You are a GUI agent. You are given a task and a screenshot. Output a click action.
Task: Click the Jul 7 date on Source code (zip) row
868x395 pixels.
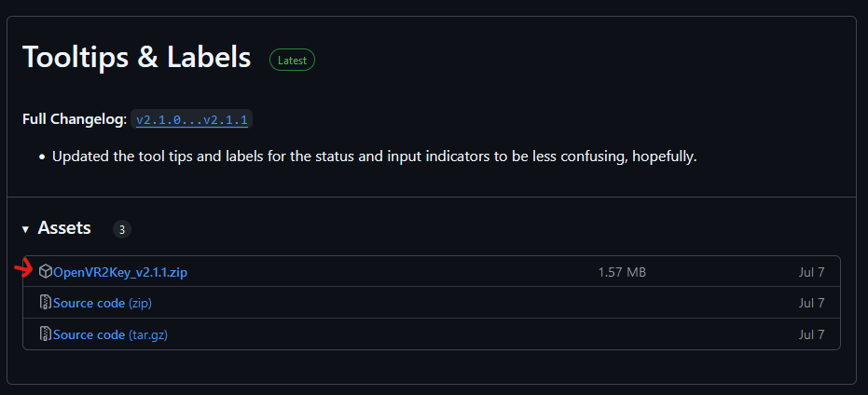[811, 303]
